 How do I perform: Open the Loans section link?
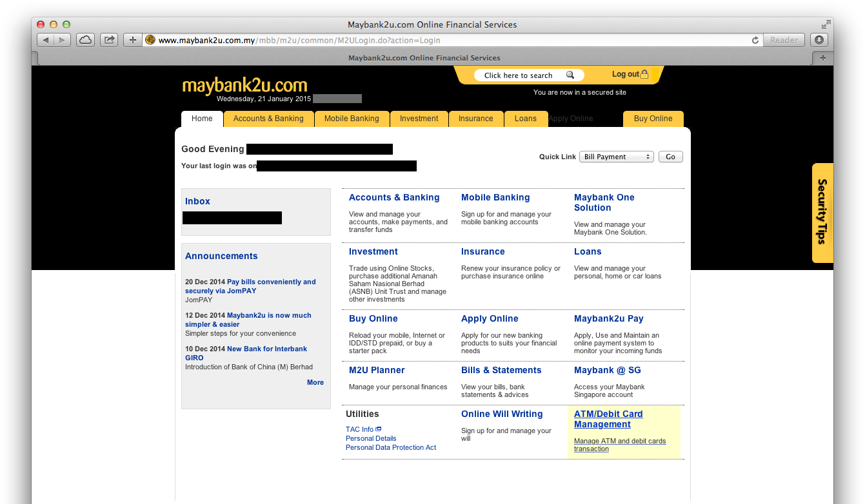pos(588,251)
